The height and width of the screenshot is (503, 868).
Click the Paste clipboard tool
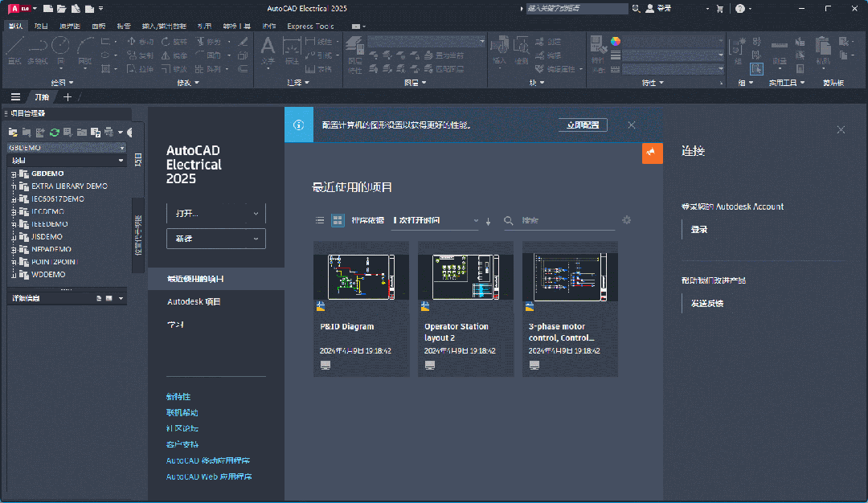(x=823, y=51)
